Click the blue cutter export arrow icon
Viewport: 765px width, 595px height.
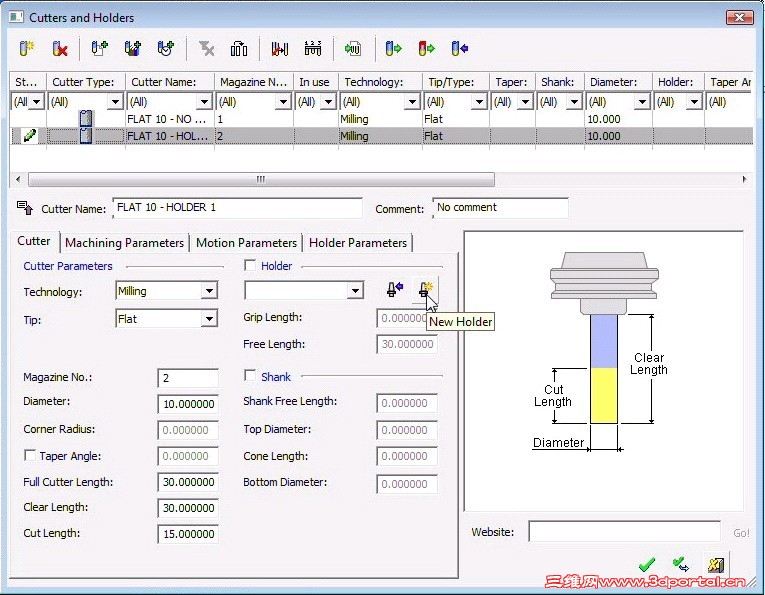click(x=393, y=48)
